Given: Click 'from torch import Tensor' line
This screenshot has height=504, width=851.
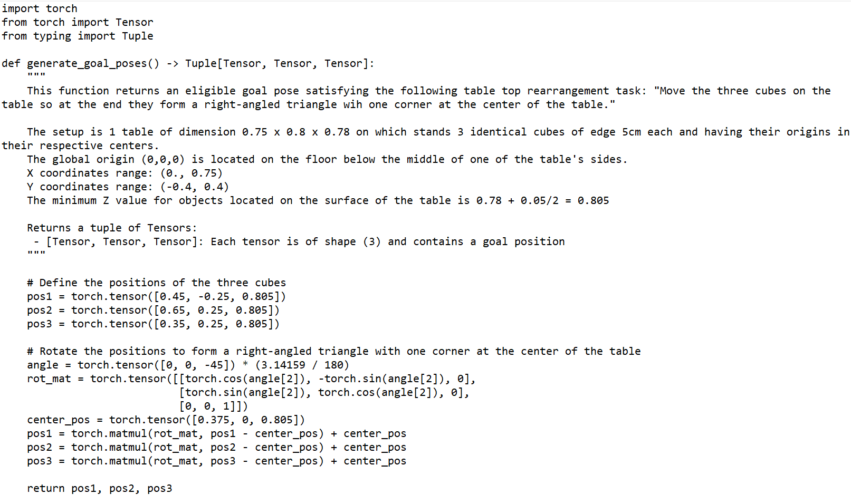Looking at the screenshot, I should point(78,22).
